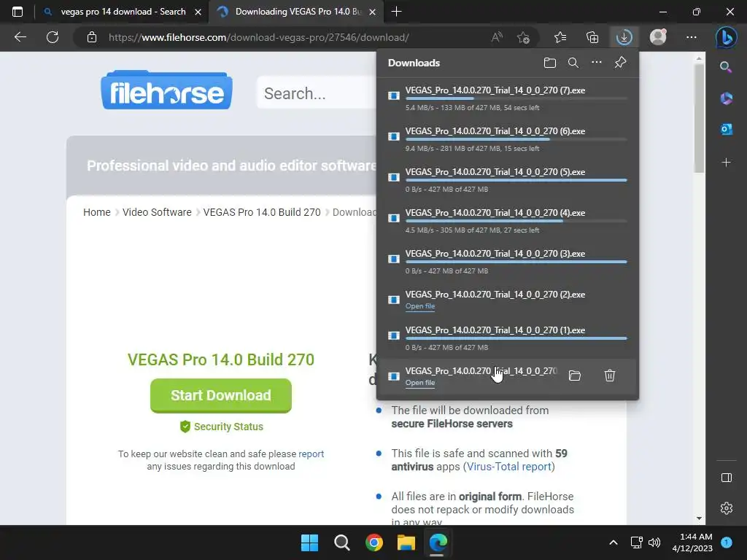Open volume control in system tray
The width and height of the screenshot is (747, 560).
[x=654, y=542]
